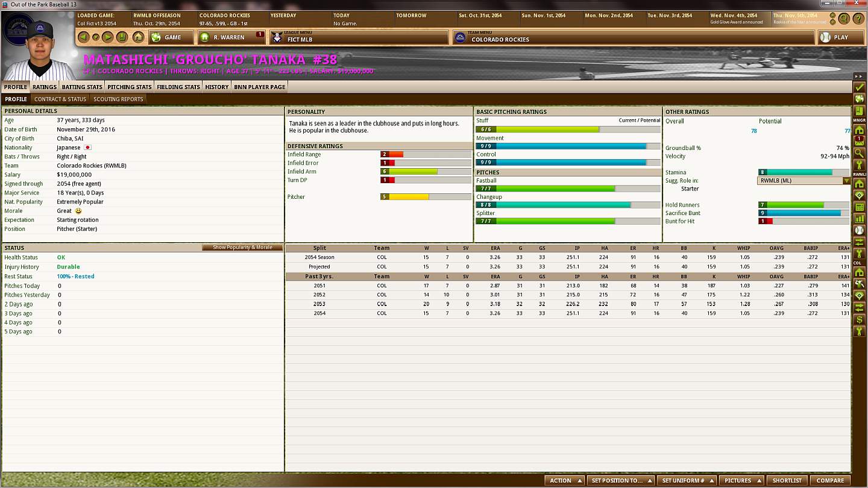
Task: Open the team transactions arrows icon
Action: point(860,307)
